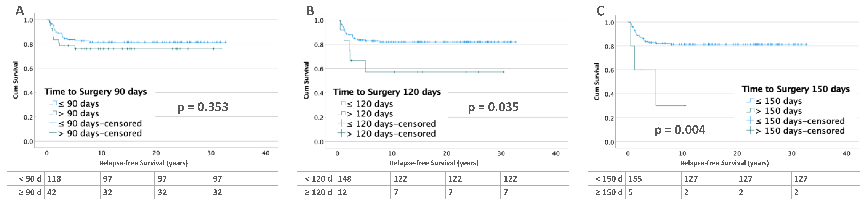Viewport: 868px width, 207px height.
Task: Click the > 90 days legend line marker
Action: click(53, 113)
